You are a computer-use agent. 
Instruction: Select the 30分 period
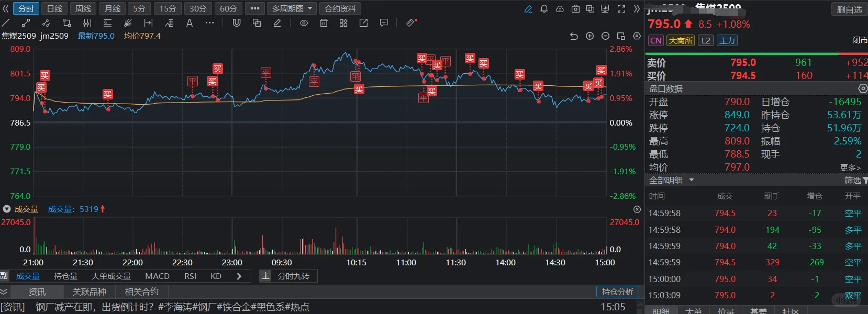coord(198,9)
